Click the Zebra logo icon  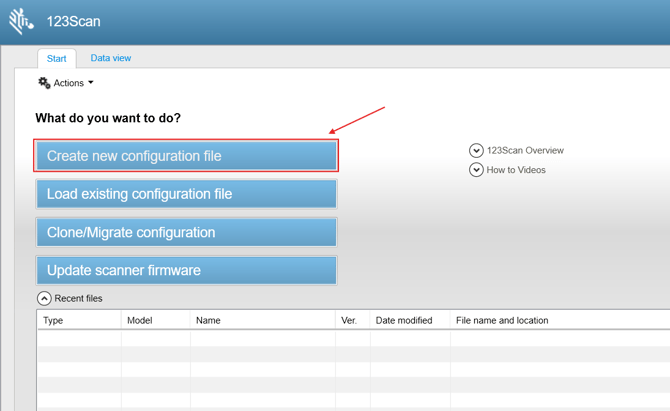21,21
